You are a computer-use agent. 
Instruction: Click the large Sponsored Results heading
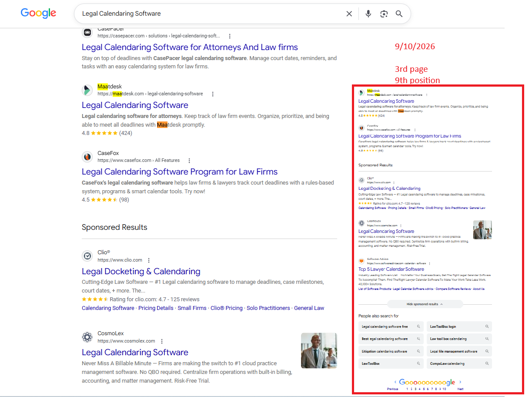click(x=114, y=227)
